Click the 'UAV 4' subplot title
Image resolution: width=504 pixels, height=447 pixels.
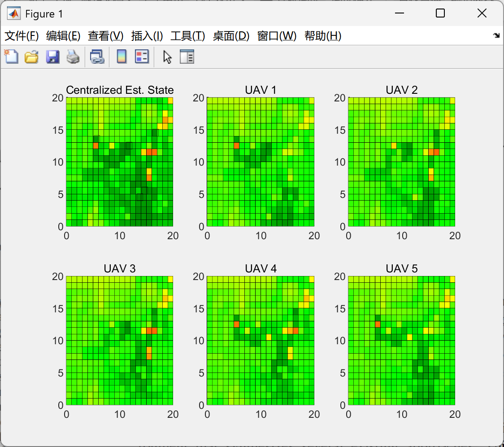pyautogui.click(x=261, y=268)
